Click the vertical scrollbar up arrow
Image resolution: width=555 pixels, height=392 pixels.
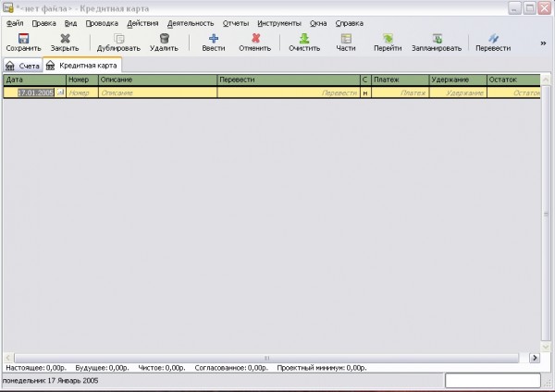pyautogui.click(x=546, y=80)
